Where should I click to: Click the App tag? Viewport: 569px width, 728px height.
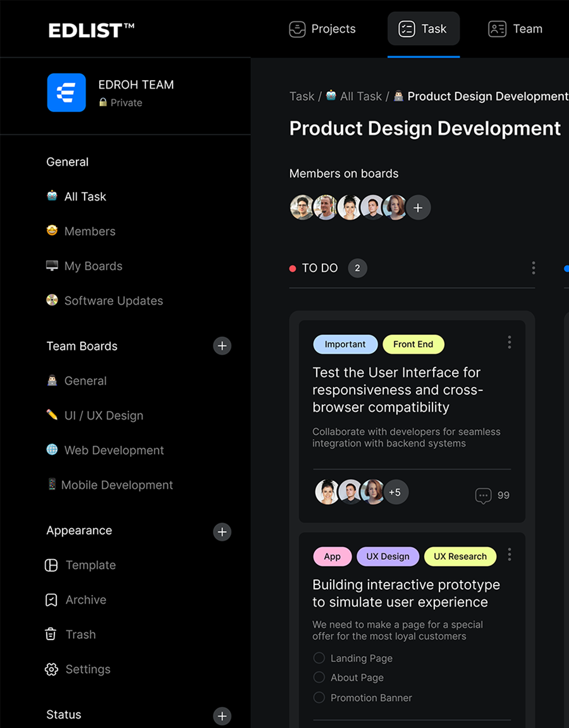coord(332,556)
